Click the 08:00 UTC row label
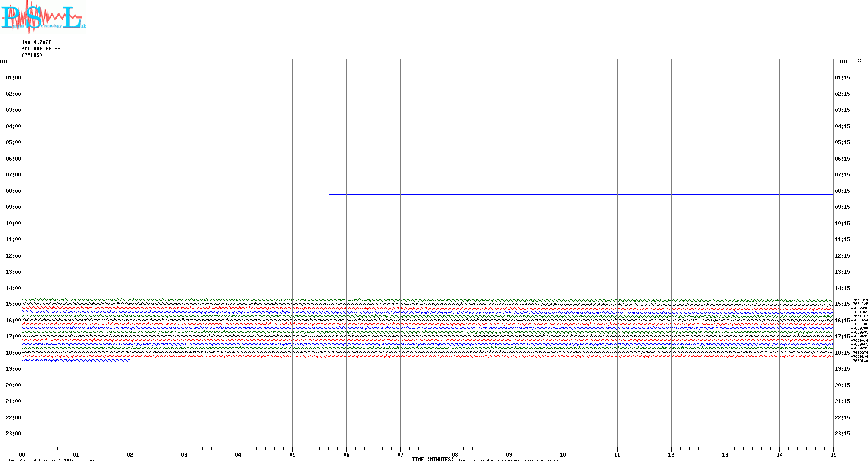 [13, 191]
